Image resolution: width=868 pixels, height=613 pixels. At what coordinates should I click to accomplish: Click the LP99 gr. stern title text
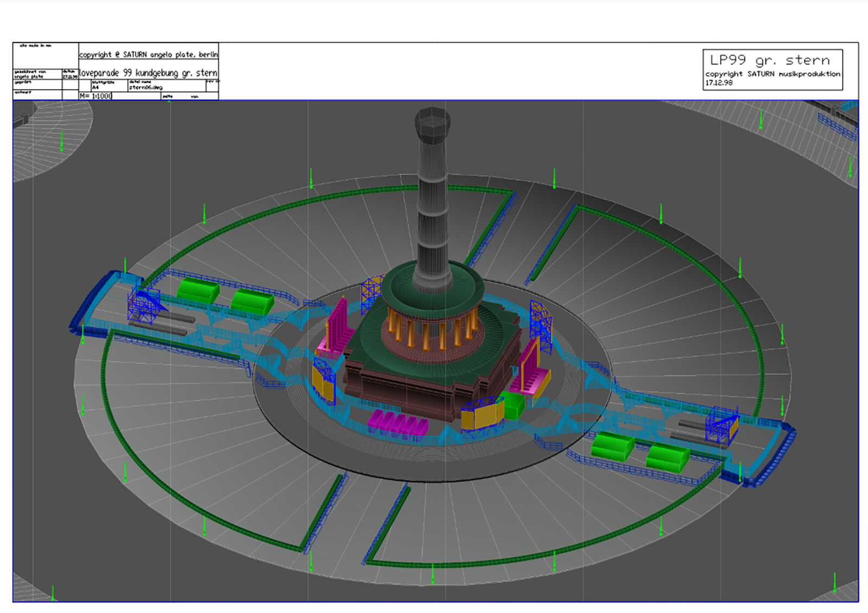[x=770, y=60]
